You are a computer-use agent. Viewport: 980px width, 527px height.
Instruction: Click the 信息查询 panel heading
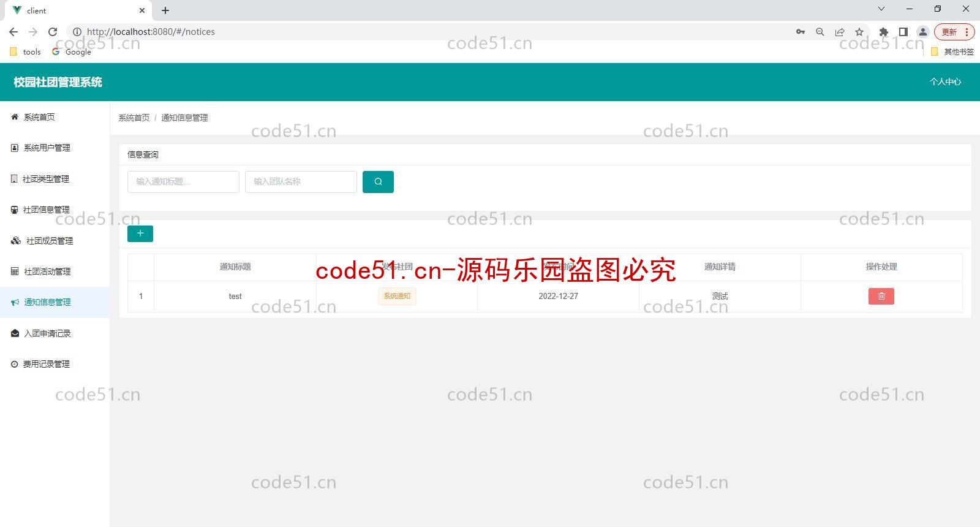[x=143, y=154]
